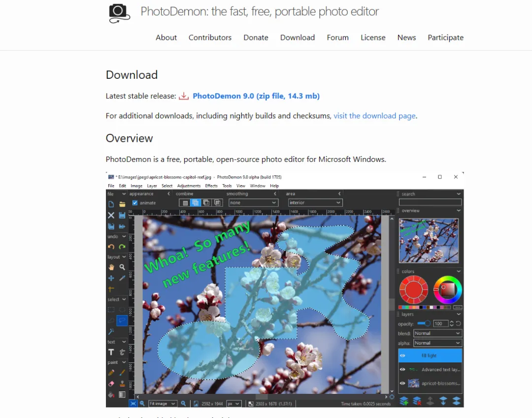Image resolution: width=532 pixels, height=418 pixels.
Task: Click the PhotoDemon camera logo
Action: point(119,14)
